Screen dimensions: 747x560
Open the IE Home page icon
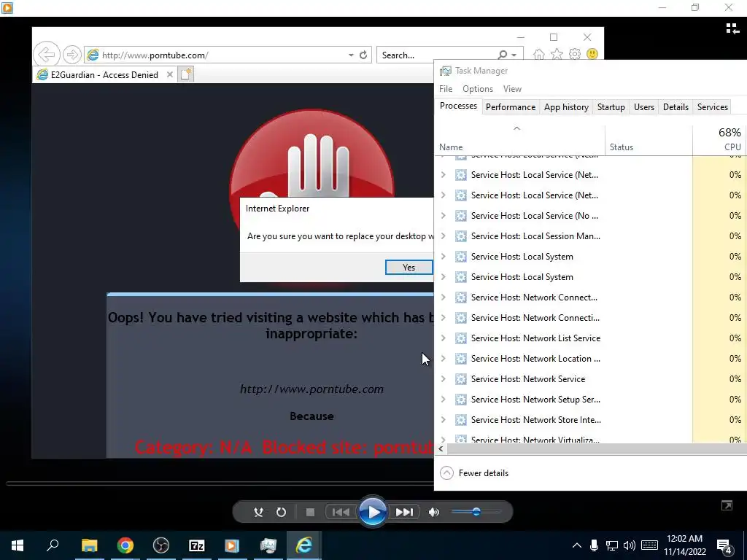539,54
